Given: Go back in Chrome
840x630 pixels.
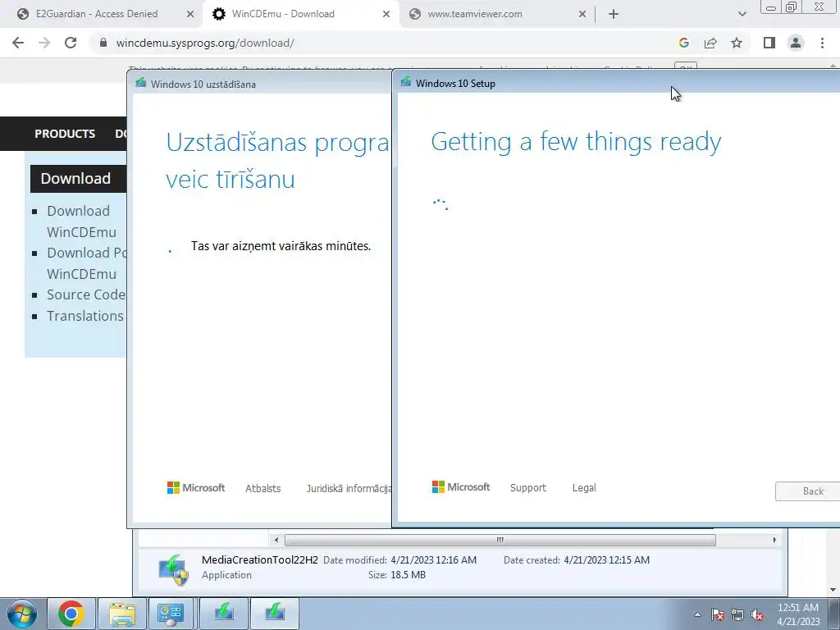Looking at the screenshot, I should coord(18,43).
